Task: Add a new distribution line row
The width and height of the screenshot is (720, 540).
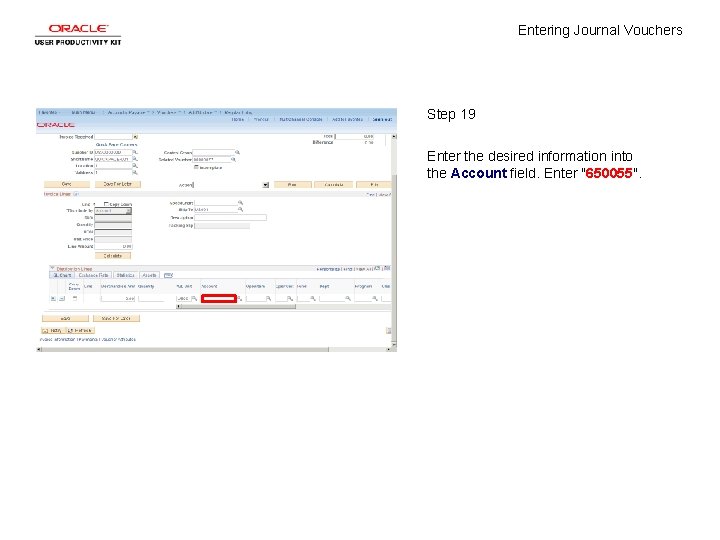Action: coord(53,298)
